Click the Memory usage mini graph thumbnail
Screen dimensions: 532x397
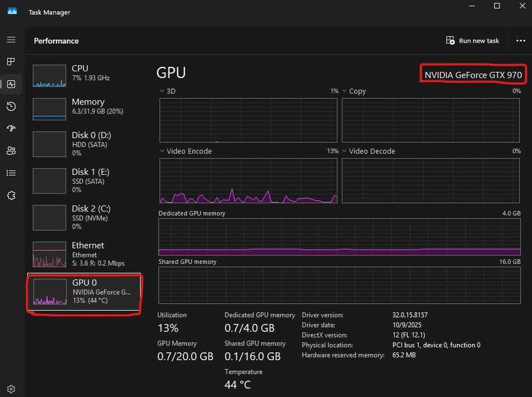49,109
